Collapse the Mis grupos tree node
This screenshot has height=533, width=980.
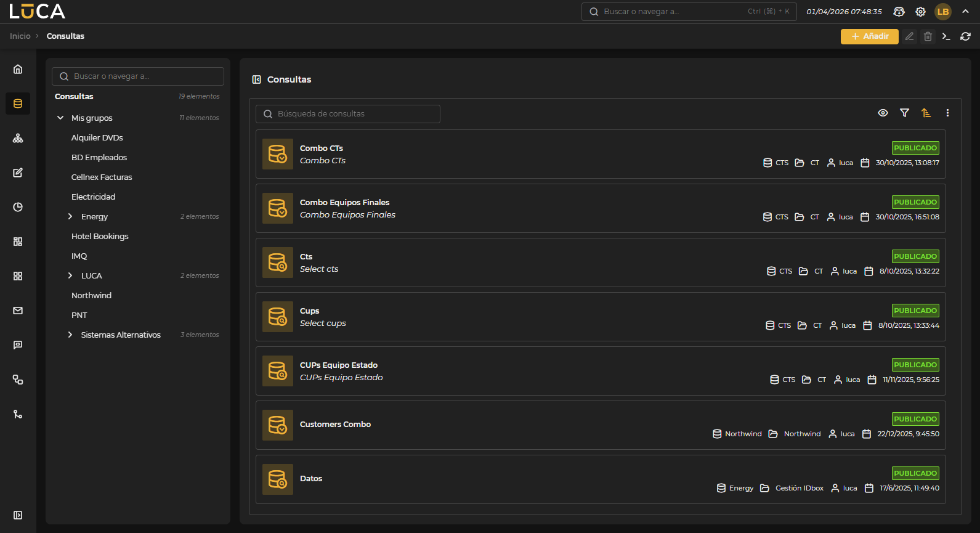click(60, 118)
